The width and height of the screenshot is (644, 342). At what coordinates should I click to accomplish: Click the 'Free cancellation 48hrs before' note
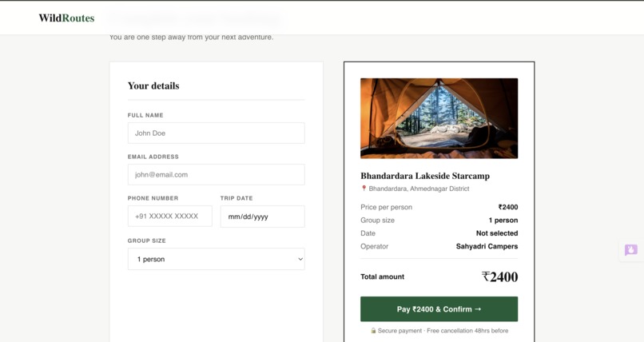[x=467, y=331]
